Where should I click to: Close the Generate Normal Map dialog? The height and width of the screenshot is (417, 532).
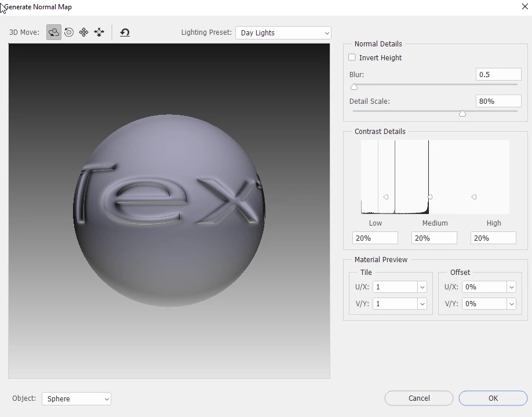pos(524,6)
